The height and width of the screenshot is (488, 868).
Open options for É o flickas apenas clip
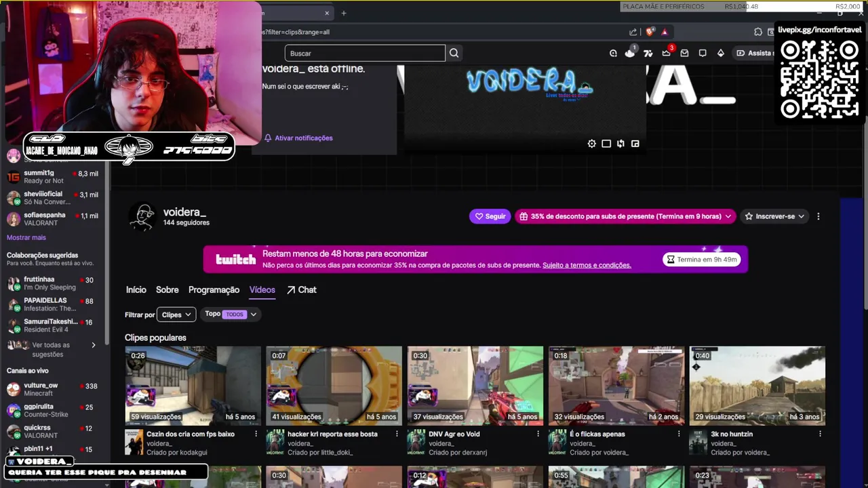(x=679, y=434)
